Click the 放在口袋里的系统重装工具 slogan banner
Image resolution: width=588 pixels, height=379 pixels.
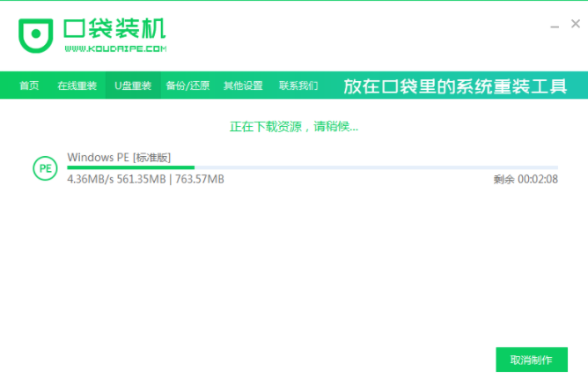pyautogui.click(x=455, y=86)
